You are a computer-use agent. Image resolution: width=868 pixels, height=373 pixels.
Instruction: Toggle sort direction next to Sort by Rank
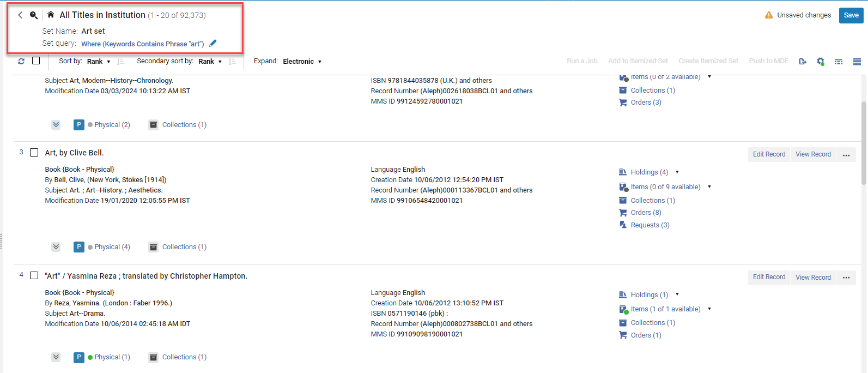[121, 62]
